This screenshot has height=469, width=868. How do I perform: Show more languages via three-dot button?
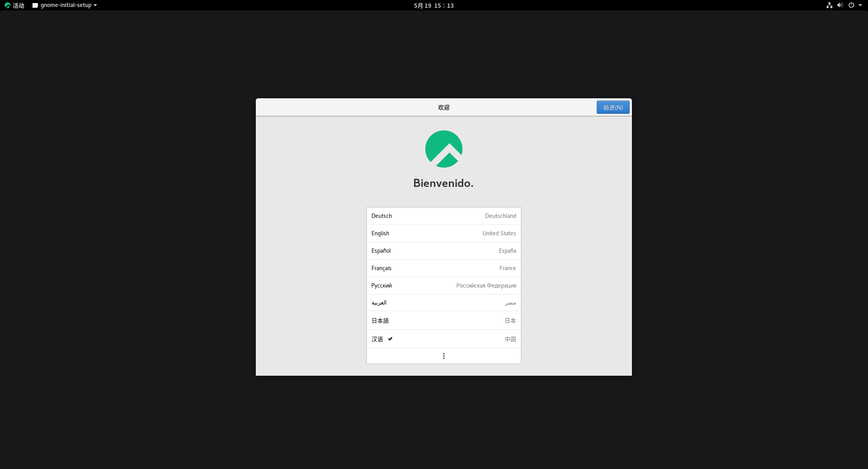(443, 356)
